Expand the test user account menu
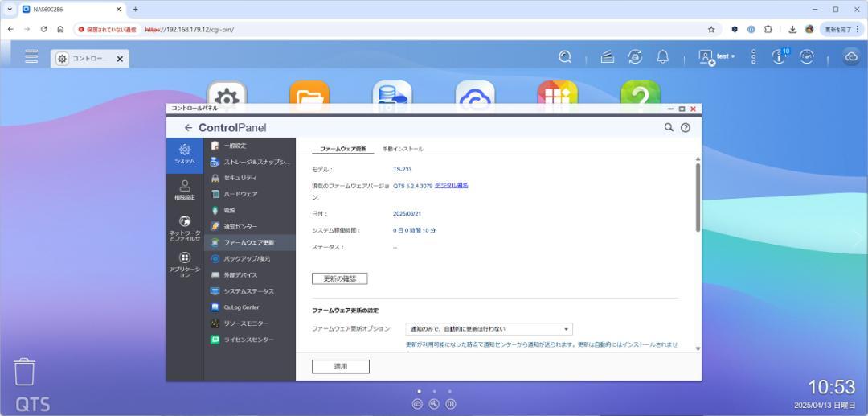This screenshot has height=416, width=868. point(717,56)
